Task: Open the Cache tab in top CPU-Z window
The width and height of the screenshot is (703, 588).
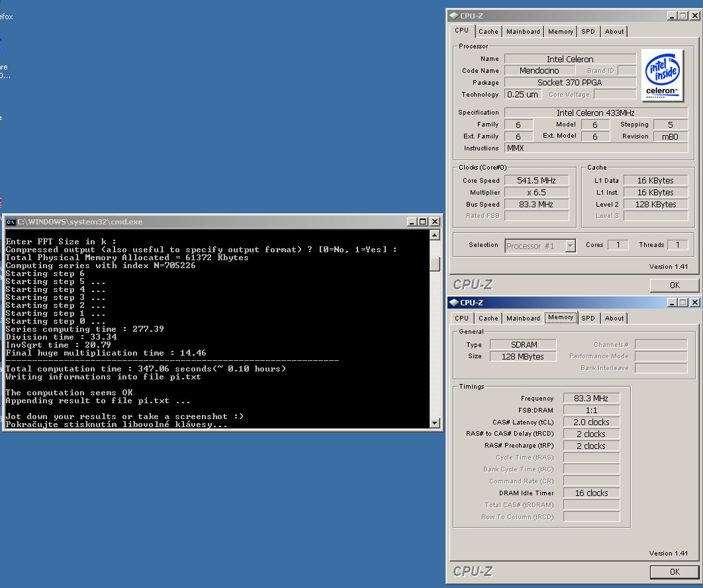Action: [489, 31]
